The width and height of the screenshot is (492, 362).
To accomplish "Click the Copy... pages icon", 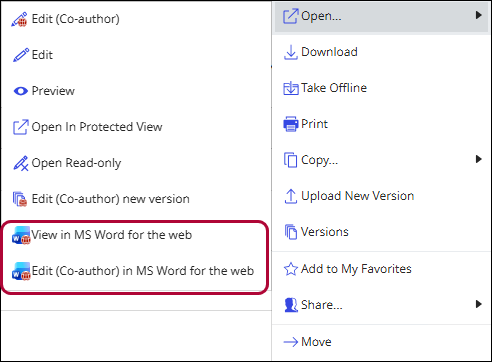I will [x=290, y=160].
